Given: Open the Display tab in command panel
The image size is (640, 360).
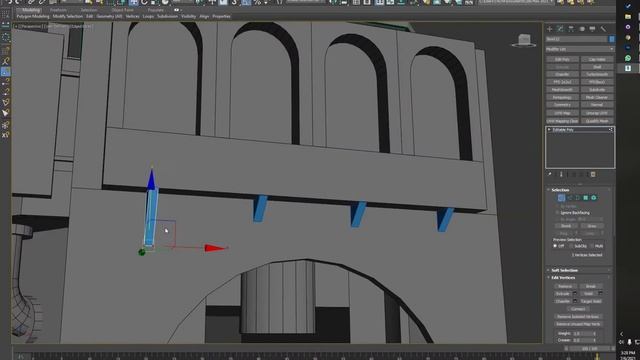Looking at the screenshot, I should [592, 29].
